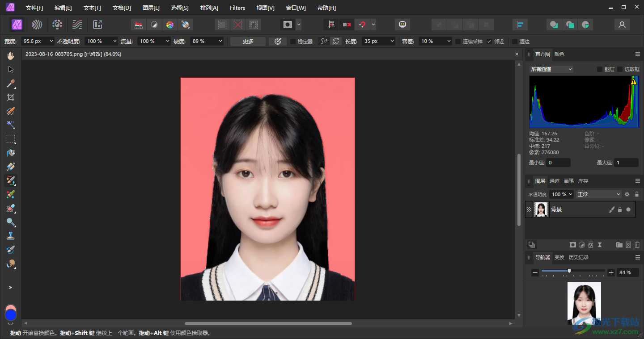Click the navigator zoom-in plus button

(x=611, y=272)
